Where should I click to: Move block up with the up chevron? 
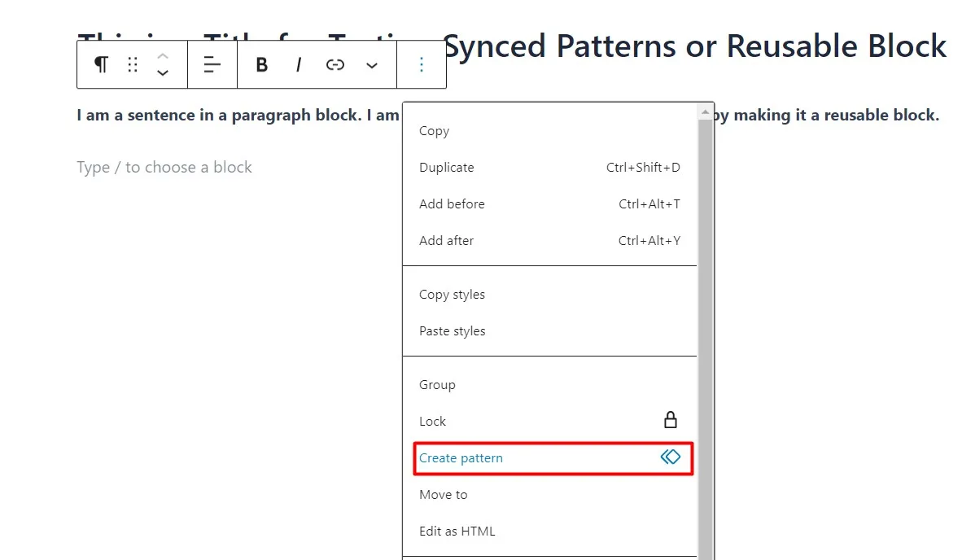point(163,56)
